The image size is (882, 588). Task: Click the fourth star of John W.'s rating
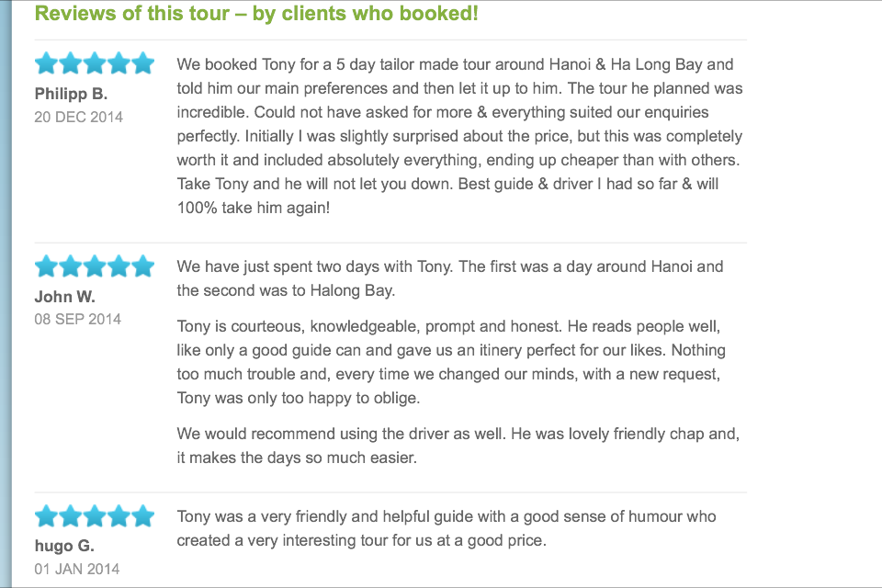pyautogui.click(x=119, y=266)
